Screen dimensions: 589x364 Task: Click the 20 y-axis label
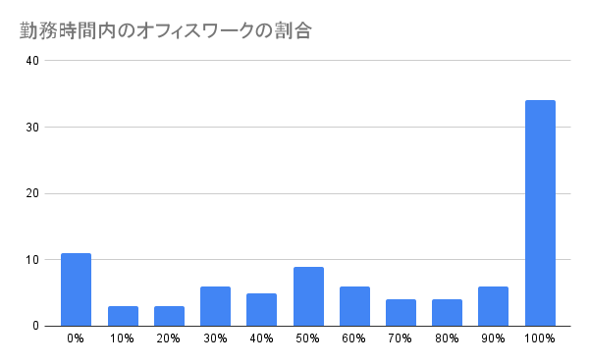pos(32,193)
